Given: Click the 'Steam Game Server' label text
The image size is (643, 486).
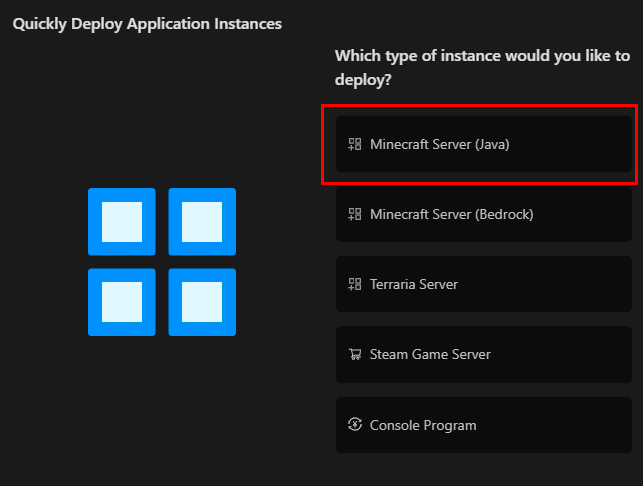Looking at the screenshot, I should click(x=430, y=354).
